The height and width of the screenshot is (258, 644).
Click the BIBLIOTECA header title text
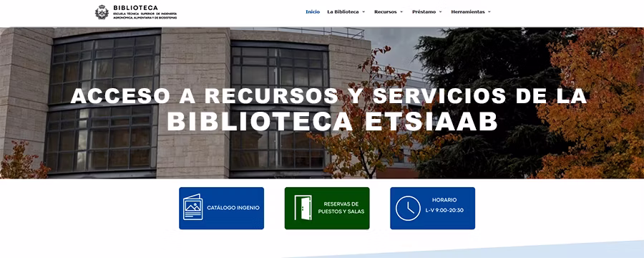(135, 7)
